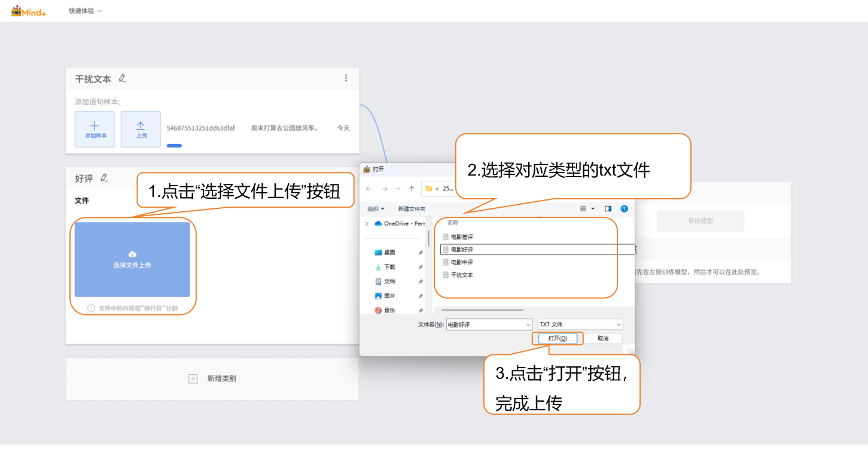Click the 打开(O) button
This screenshot has width=868, height=449.
[557, 338]
